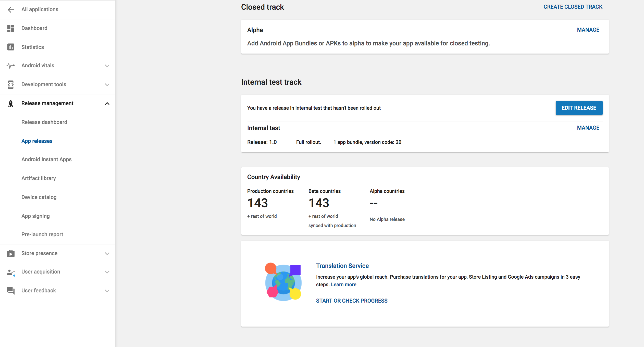Open the Android vitals section
The width and height of the screenshot is (644, 347).
(x=38, y=66)
